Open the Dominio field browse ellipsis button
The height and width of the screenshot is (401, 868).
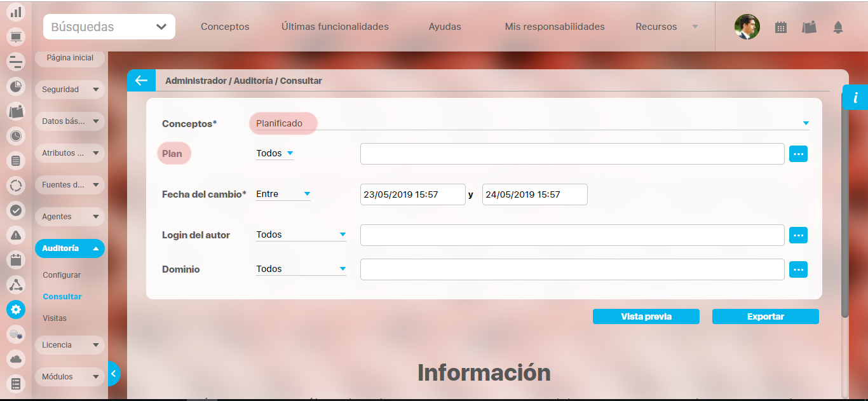pos(798,269)
